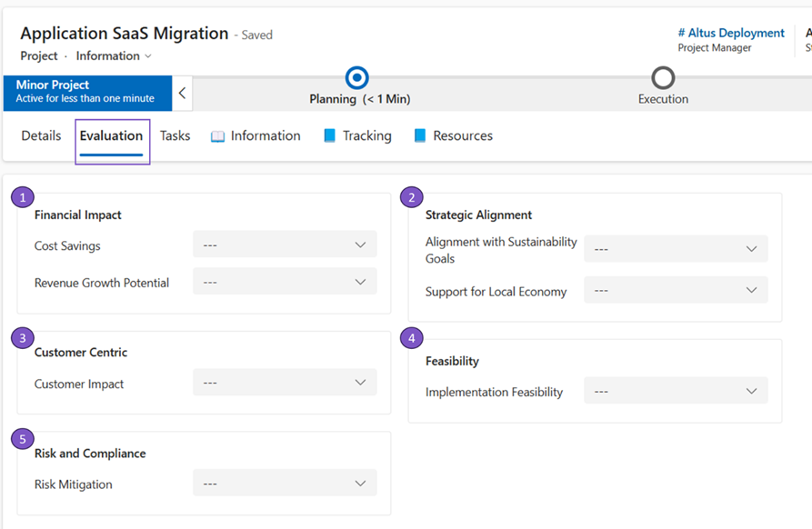Switch to the Details tab
Image resolution: width=812 pixels, height=529 pixels.
tap(41, 136)
